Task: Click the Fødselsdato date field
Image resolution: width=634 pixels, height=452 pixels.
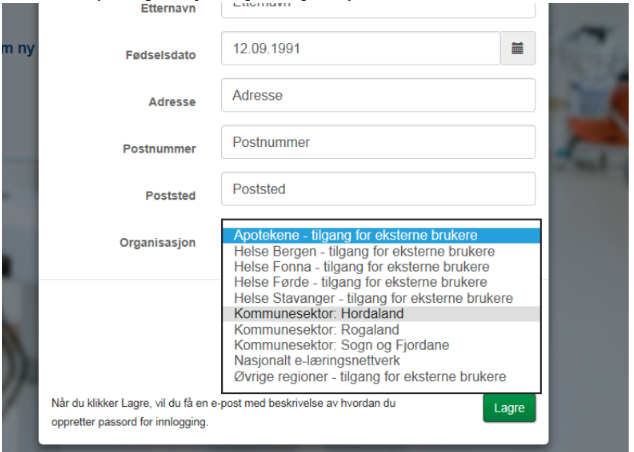Action: (x=361, y=48)
